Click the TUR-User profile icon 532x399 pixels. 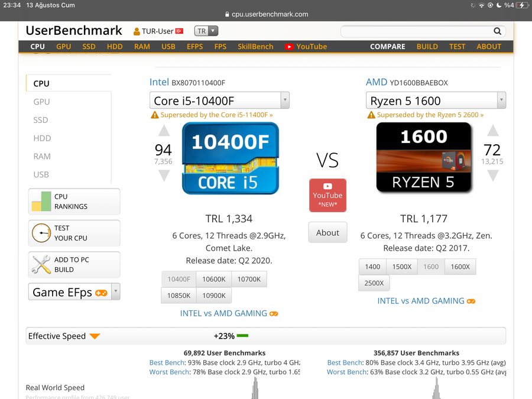[x=137, y=31]
